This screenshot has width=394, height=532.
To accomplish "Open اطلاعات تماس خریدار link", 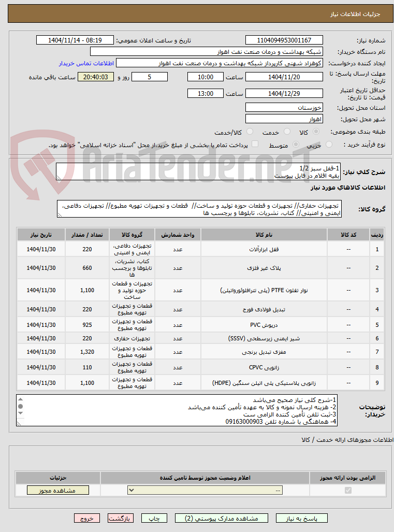I will (x=86, y=63).
